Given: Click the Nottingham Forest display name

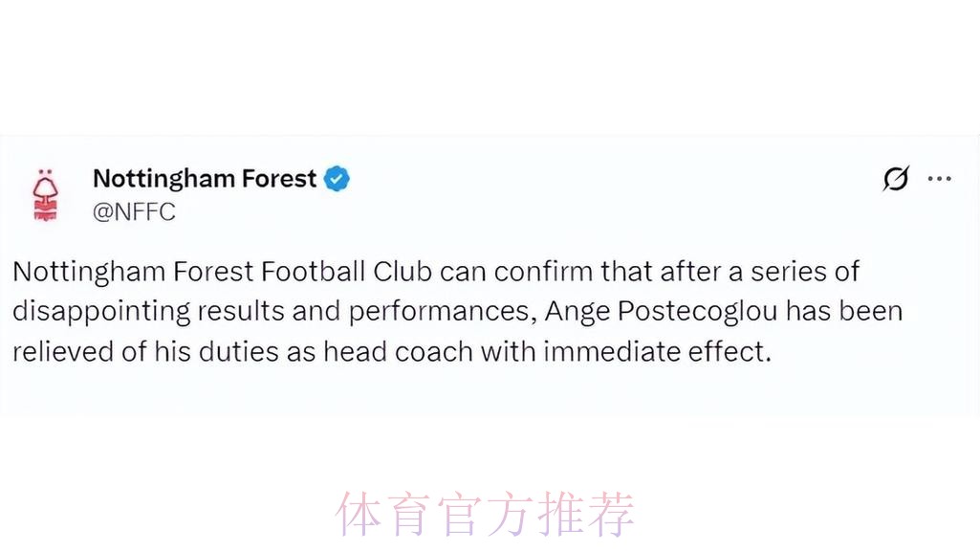Looking at the screenshot, I should click(x=205, y=179).
